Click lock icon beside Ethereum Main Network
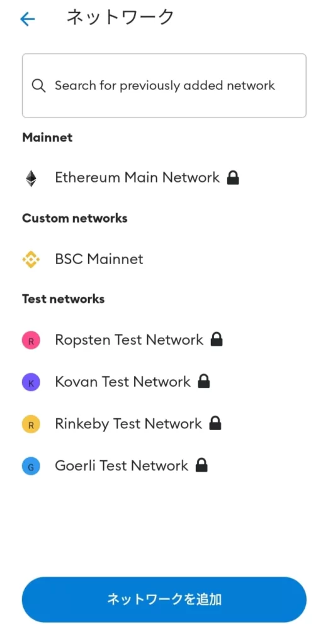This screenshot has width=328, height=644. (x=233, y=177)
